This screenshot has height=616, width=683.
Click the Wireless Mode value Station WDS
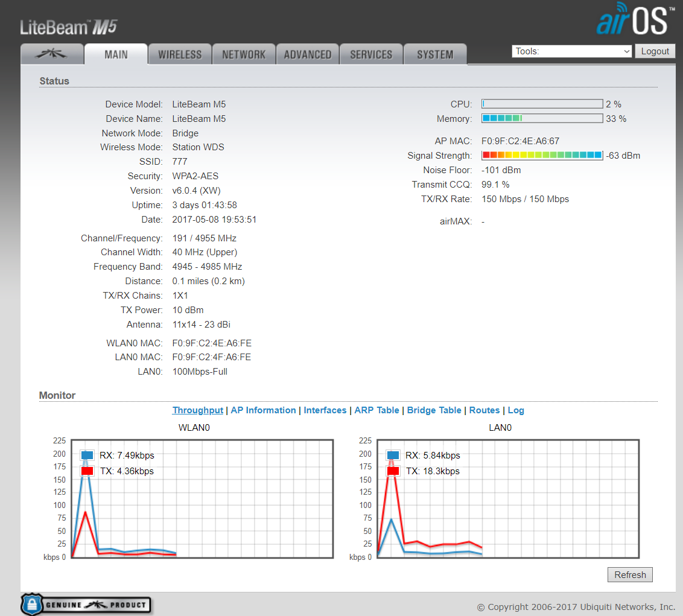pos(198,147)
